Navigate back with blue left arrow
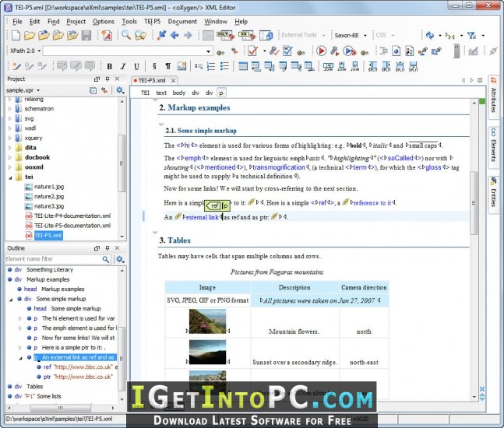 [x=174, y=35]
